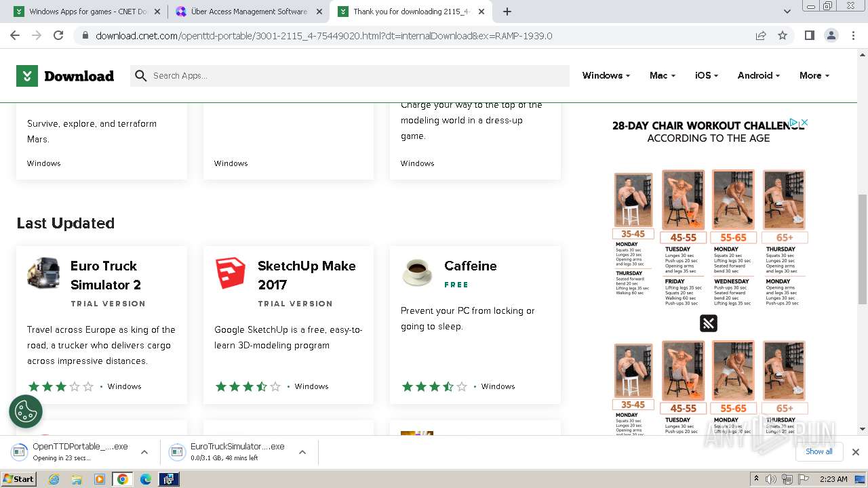Click the scrollbar down arrow
868x488 pixels.
point(863,429)
